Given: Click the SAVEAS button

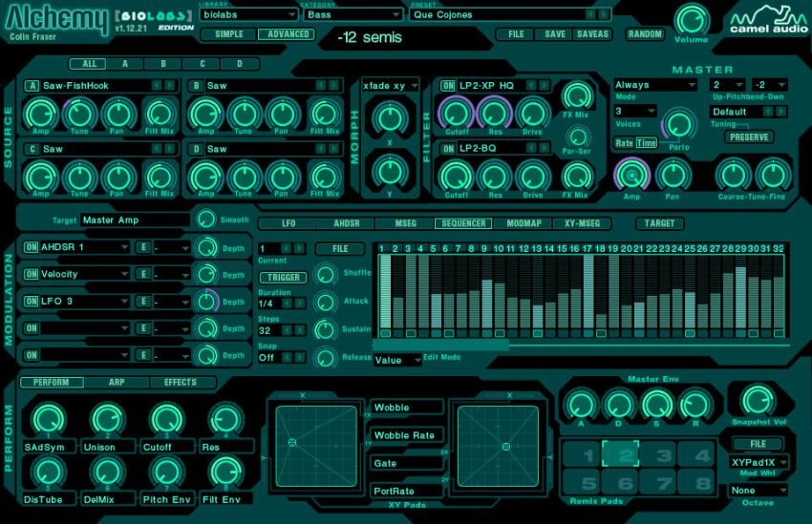Looking at the screenshot, I should pyautogui.click(x=592, y=34).
